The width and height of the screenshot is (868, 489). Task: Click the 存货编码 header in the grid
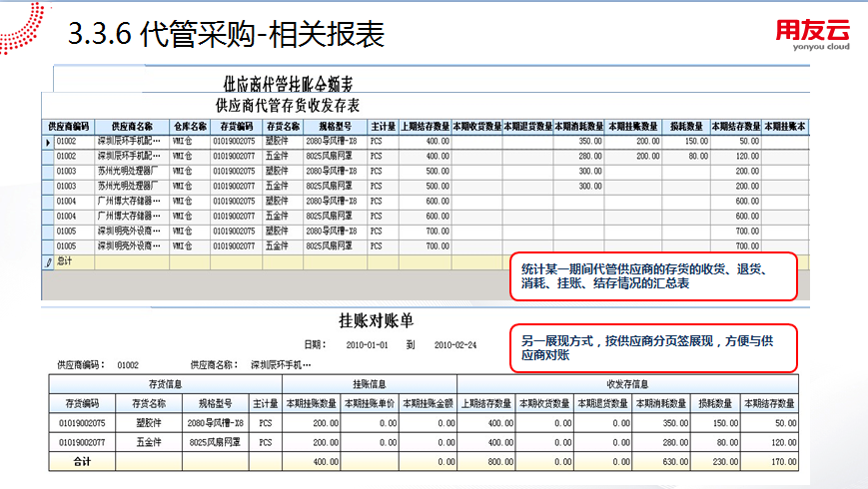tap(237, 127)
